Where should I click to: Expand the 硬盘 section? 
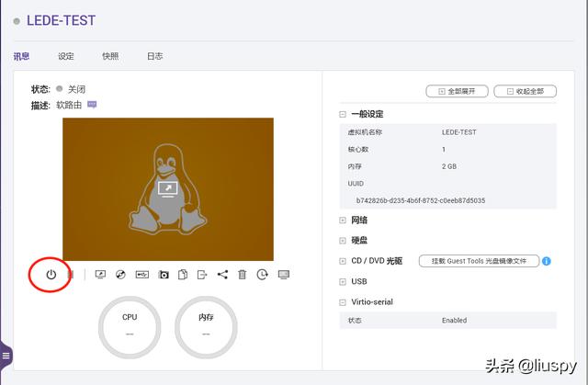coord(343,241)
